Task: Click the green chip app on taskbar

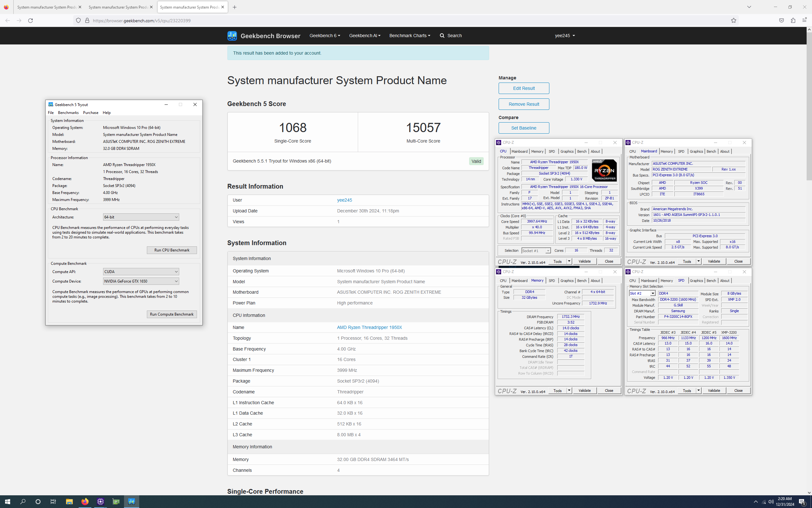Action: [x=116, y=502]
